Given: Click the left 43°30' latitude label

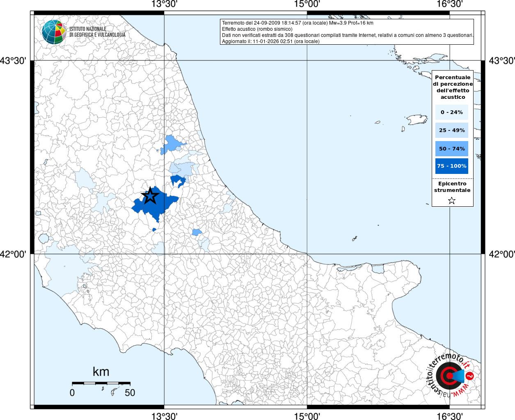Looking at the screenshot, I should (x=13, y=61).
